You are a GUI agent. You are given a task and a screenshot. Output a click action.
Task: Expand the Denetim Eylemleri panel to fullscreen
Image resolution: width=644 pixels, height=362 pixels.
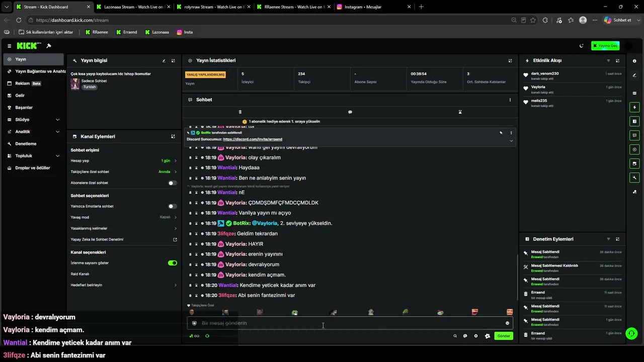(x=617, y=239)
